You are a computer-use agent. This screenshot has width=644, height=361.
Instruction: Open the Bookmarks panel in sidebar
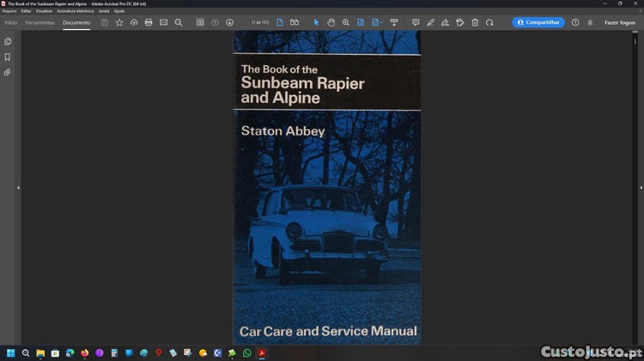(8, 57)
